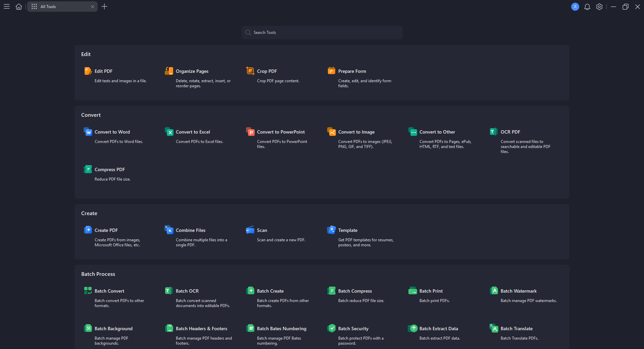Click the "Convert PDFs to Excel files." description

(x=199, y=142)
